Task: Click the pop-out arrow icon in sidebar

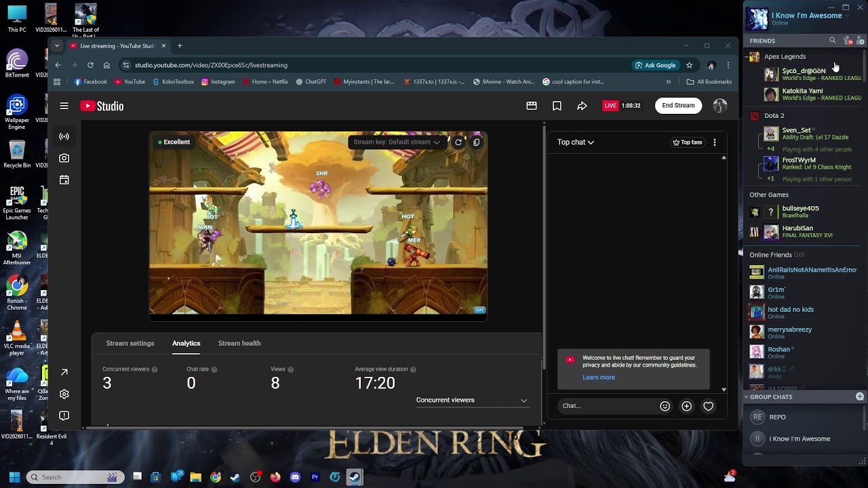Action: (64, 372)
